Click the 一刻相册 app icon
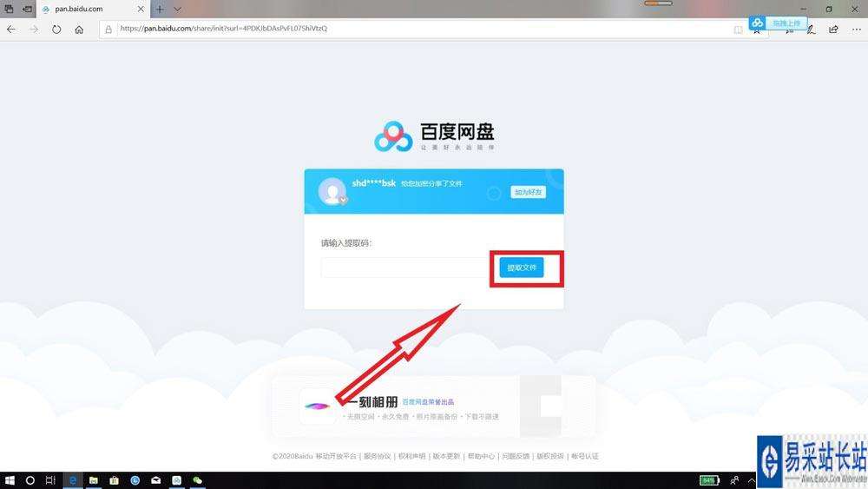Viewport: 868px width, 489px height. (317, 406)
